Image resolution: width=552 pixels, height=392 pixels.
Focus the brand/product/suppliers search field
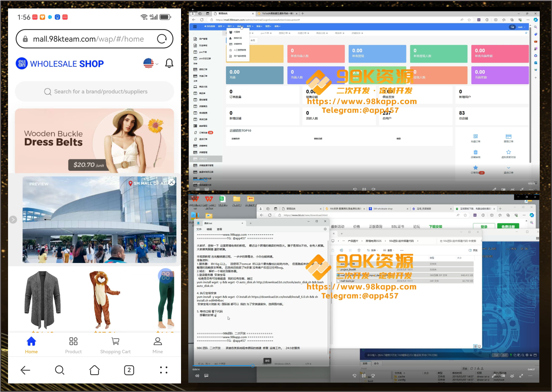[x=95, y=91]
